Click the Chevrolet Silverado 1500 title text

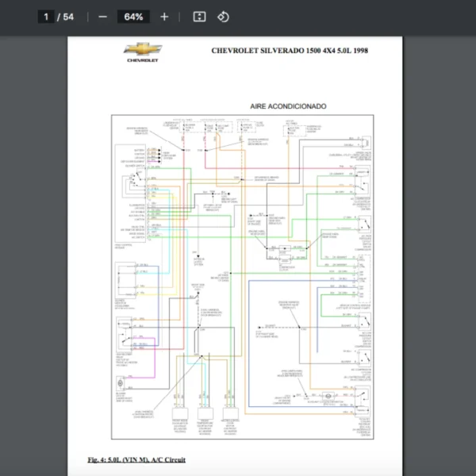click(x=289, y=51)
